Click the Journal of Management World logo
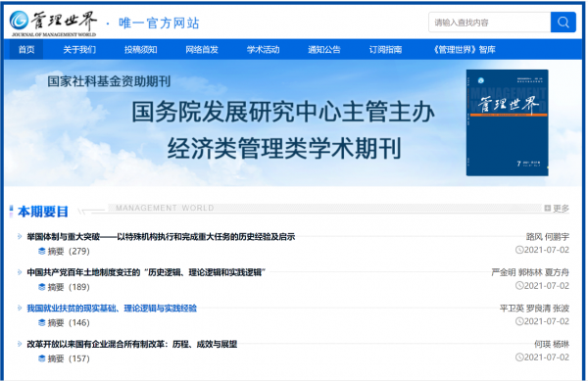588x381 pixels. click(53, 24)
